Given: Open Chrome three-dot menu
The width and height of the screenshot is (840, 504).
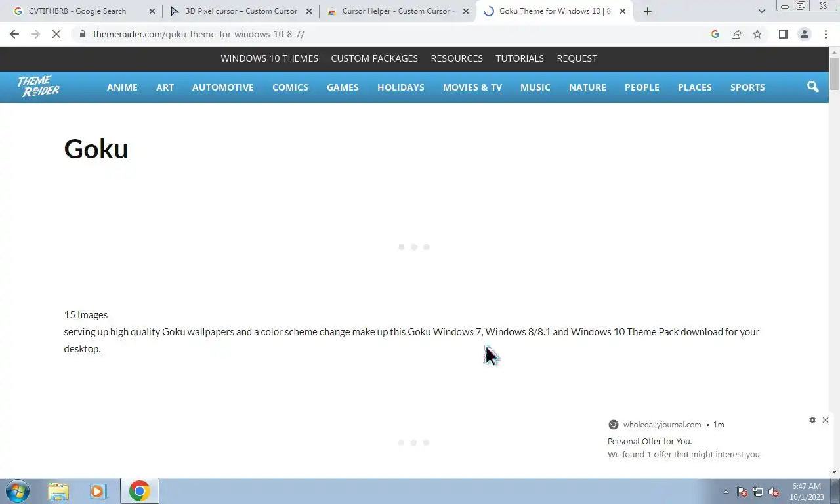Looking at the screenshot, I should point(826,34).
